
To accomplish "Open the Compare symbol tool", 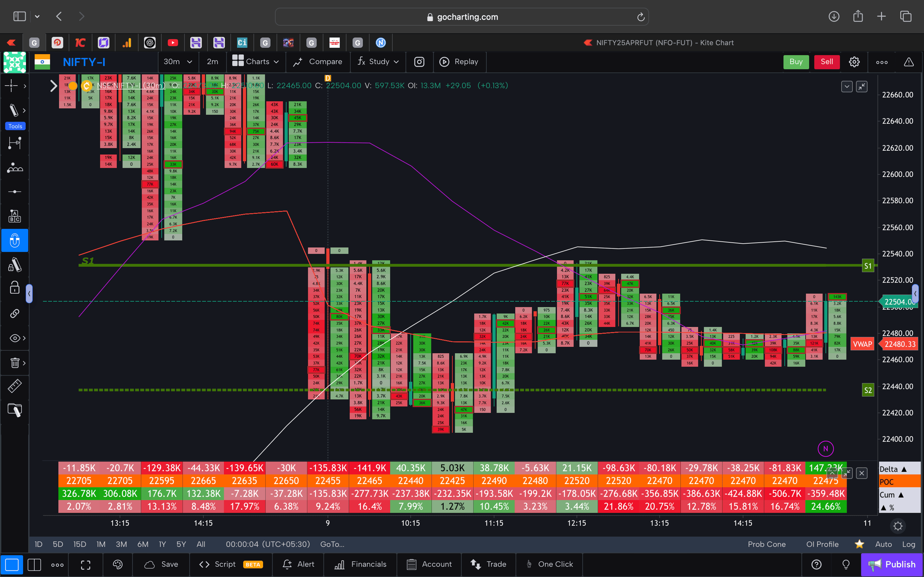I will tap(318, 61).
